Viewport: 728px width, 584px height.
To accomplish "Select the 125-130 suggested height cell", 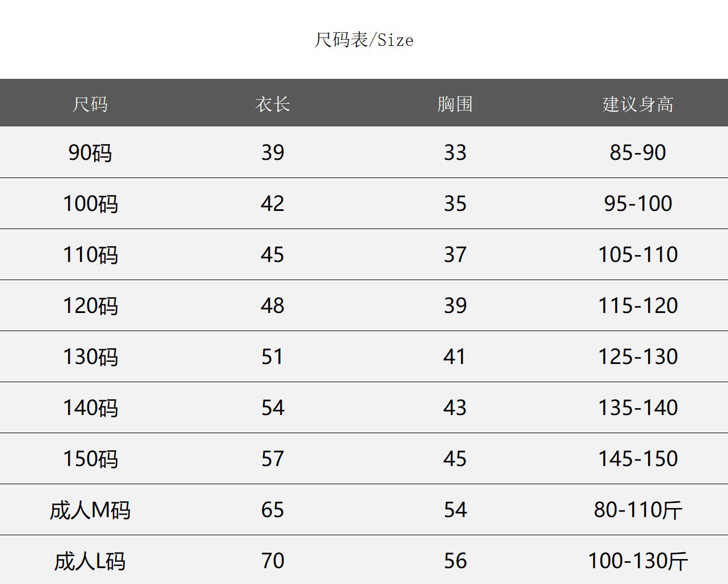I will [x=638, y=357].
